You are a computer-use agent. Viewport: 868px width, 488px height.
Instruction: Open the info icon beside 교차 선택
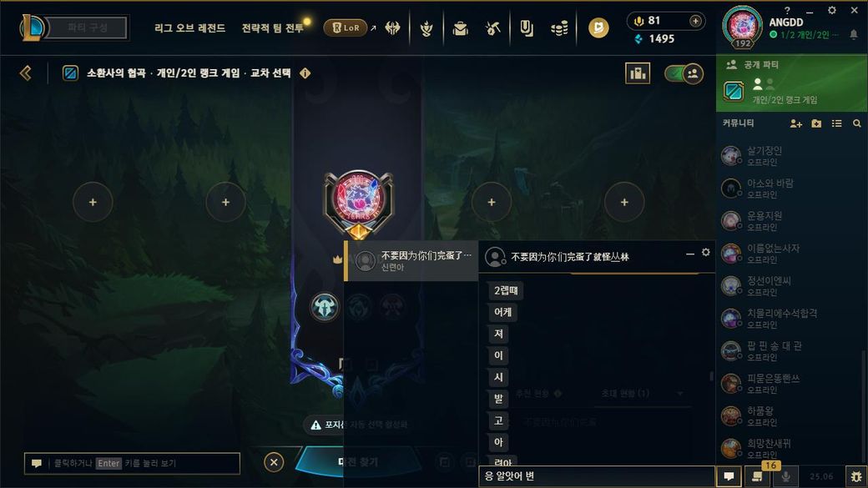(305, 73)
